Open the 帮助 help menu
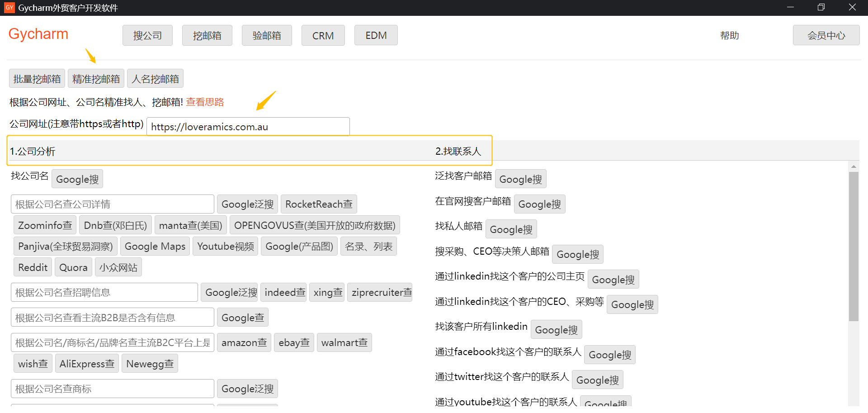 (729, 35)
